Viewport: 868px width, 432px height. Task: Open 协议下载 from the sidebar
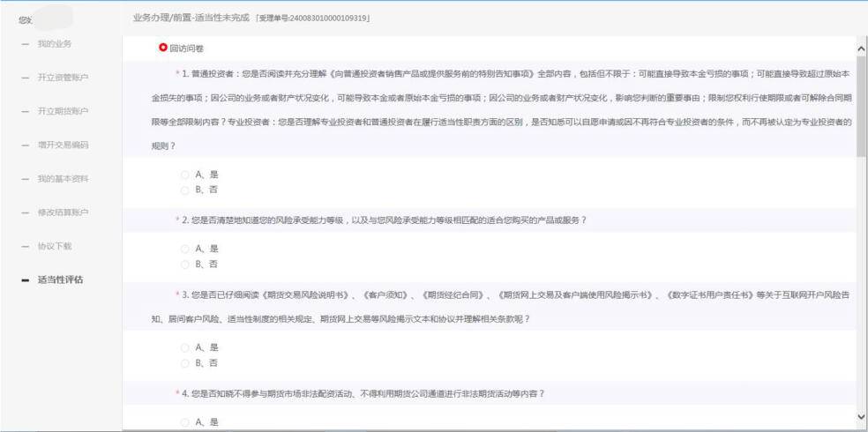[x=54, y=246]
